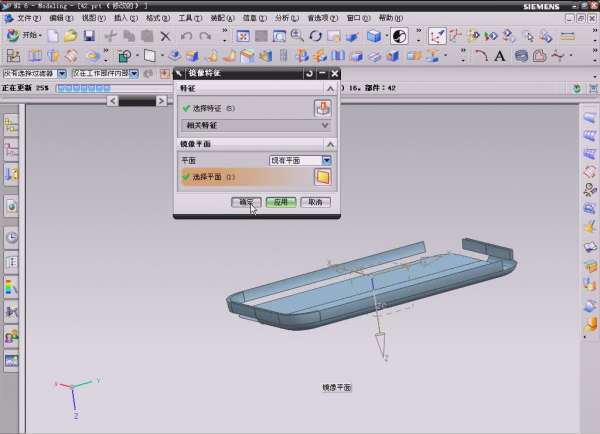The image size is (600, 434).
Task: Click the Save floppy disk icon
Action: pos(89,36)
